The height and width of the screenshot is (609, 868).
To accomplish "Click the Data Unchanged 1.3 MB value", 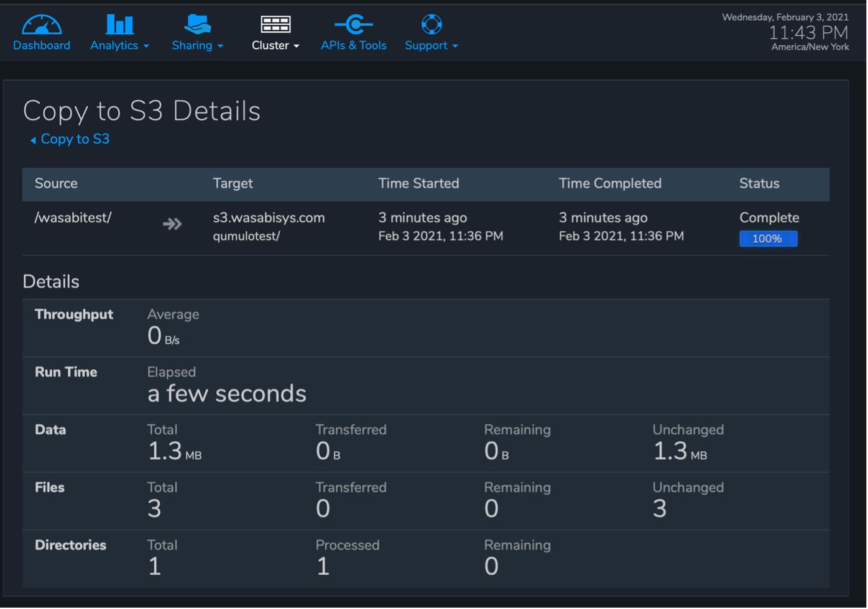I will coord(680,451).
